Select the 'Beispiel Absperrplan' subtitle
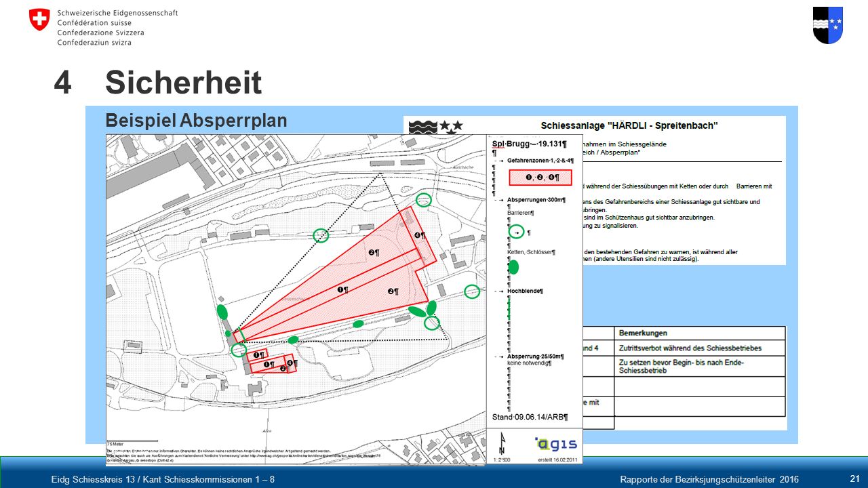Screen dimensions: 868x488 click(196, 121)
